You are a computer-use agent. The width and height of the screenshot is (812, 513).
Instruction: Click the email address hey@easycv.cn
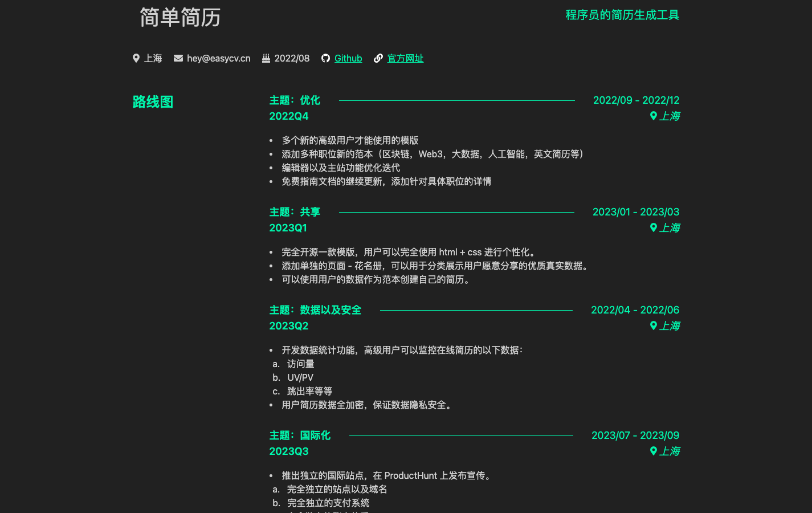218,58
